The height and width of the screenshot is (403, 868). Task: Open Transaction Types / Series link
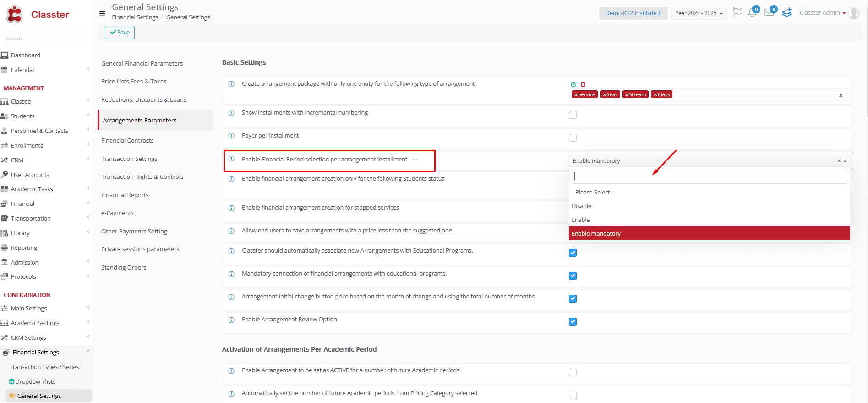[44, 367]
